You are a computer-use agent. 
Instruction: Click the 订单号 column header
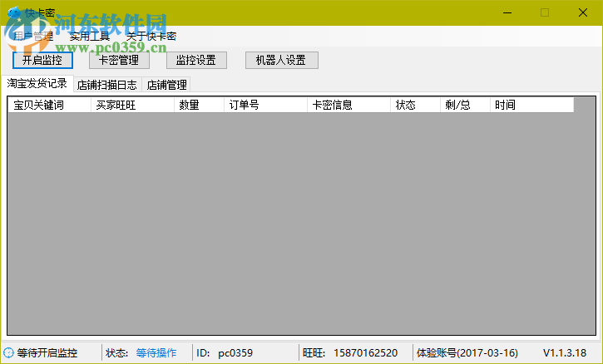265,105
